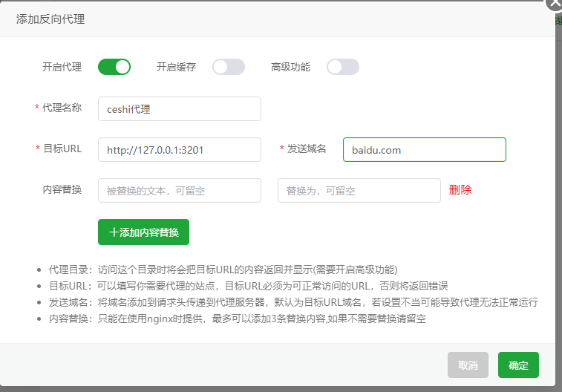Click the help line starting with 目标URL：
Image resolution: width=562 pixels, height=392 pixels.
click(249, 286)
